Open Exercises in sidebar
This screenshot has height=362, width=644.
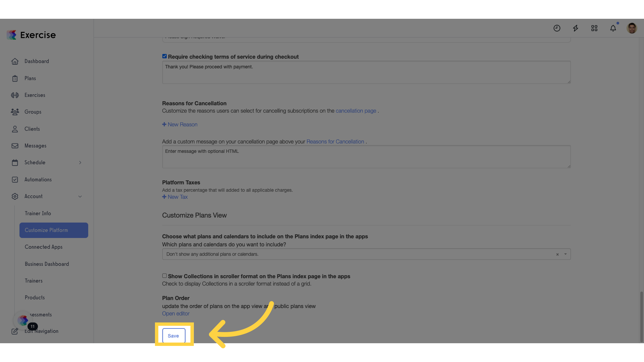pyautogui.click(x=35, y=95)
